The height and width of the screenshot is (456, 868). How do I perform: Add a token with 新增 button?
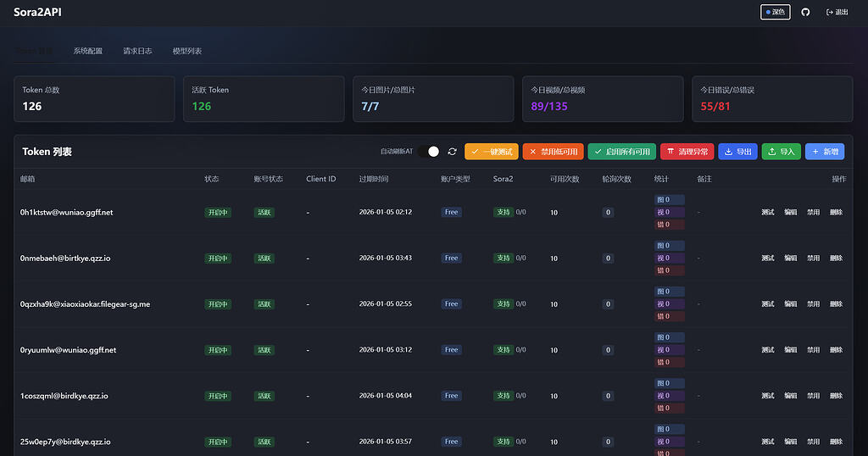point(825,152)
